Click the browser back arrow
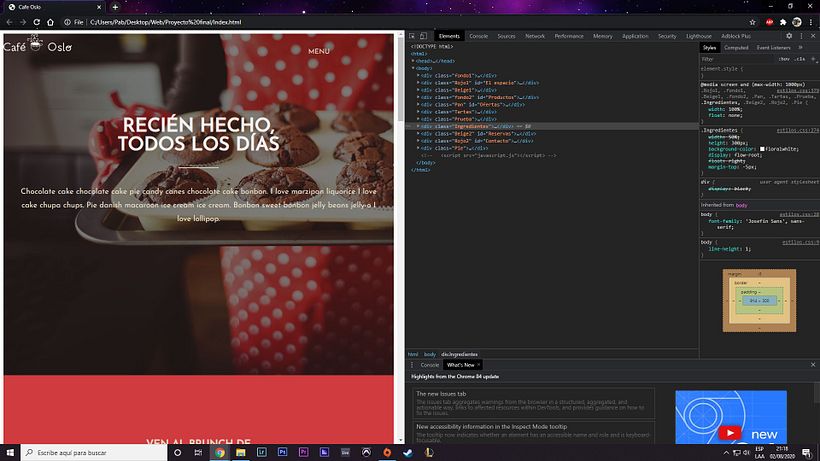This screenshot has height=461, width=820. 9,22
